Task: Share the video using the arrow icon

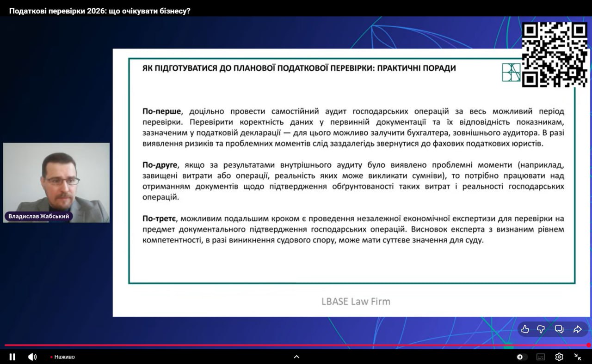Action: pos(577,329)
